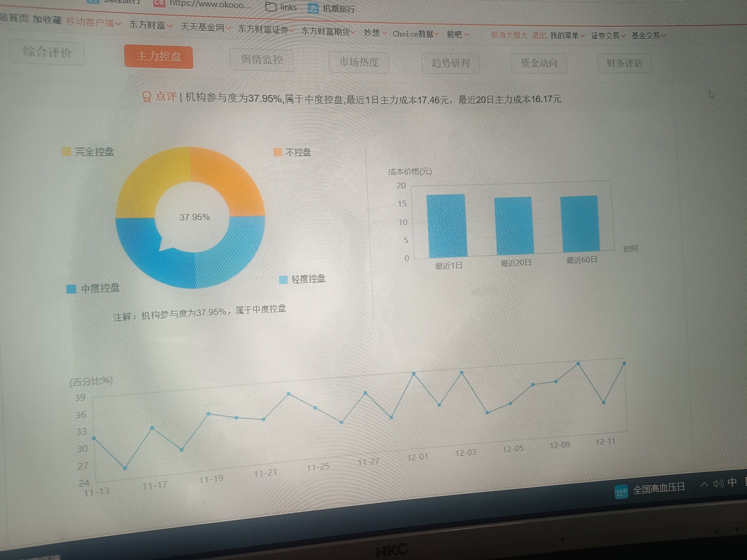Click the 主力控盘 orange tab

coord(158,57)
